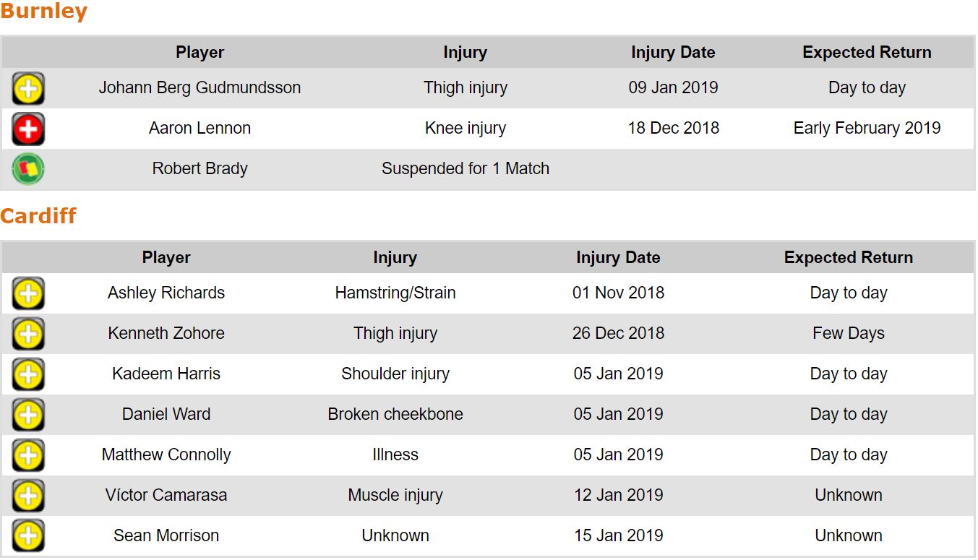
Task: Click the injury icon beside Daniel Ward
Action: [28, 415]
